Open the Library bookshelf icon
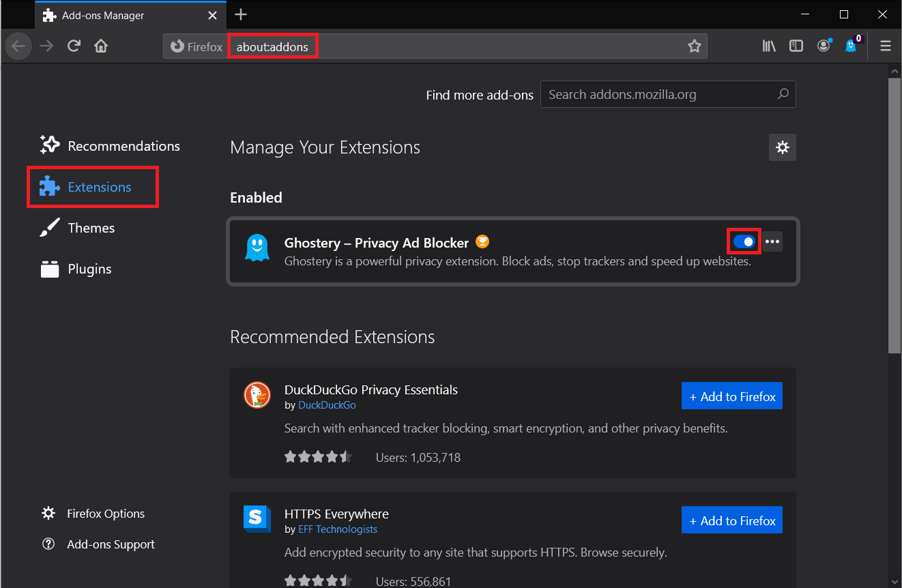The width and height of the screenshot is (902, 588). [769, 46]
